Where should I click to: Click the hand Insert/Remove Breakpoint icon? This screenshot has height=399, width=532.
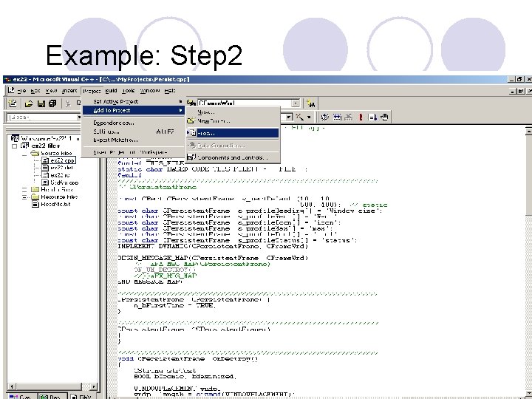tap(384, 117)
